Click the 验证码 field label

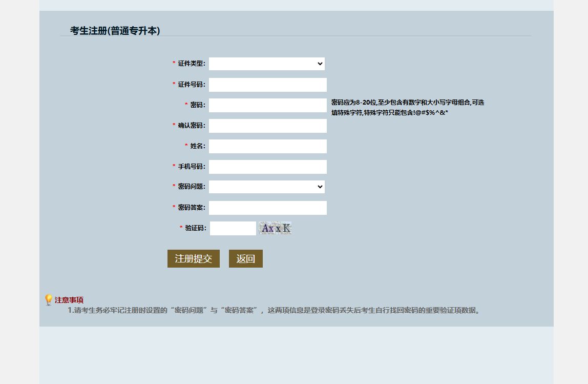[x=195, y=228]
